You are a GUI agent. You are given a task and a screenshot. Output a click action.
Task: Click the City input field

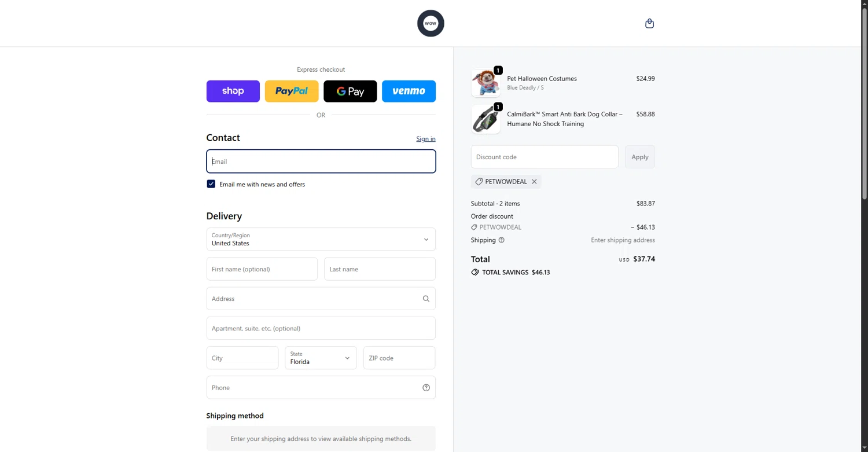pos(242,358)
